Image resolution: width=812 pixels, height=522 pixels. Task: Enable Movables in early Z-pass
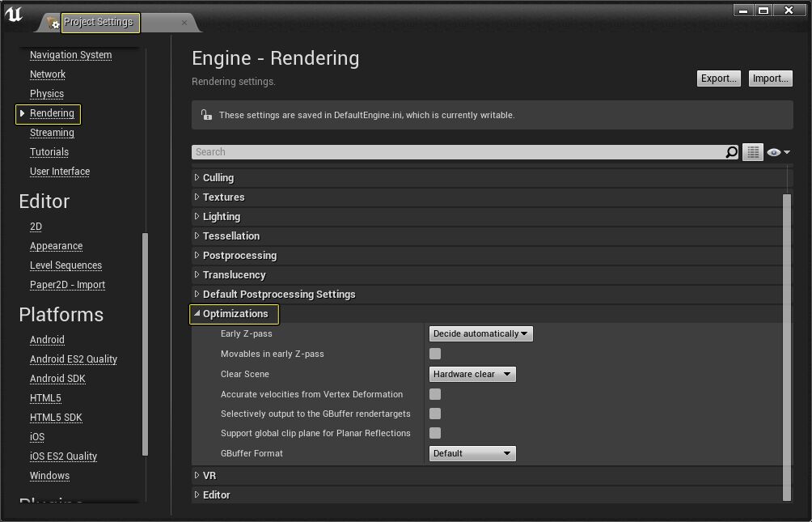tap(434, 354)
